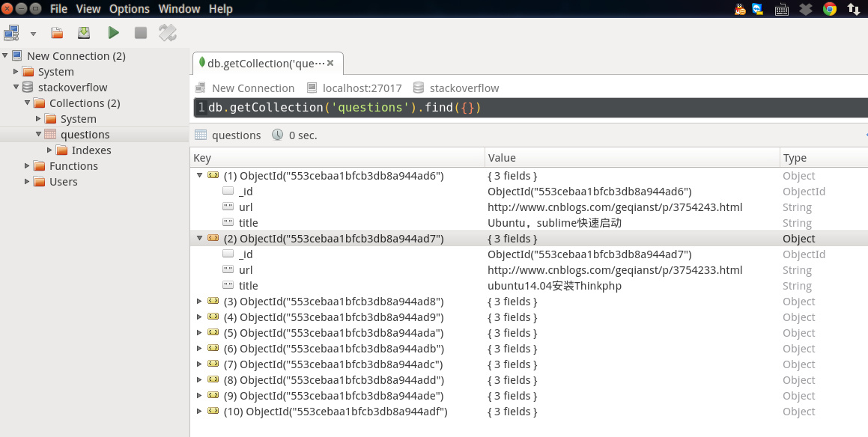Click the Value column header
The height and width of the screenshot is (437, 868).
tap(632, 158)
